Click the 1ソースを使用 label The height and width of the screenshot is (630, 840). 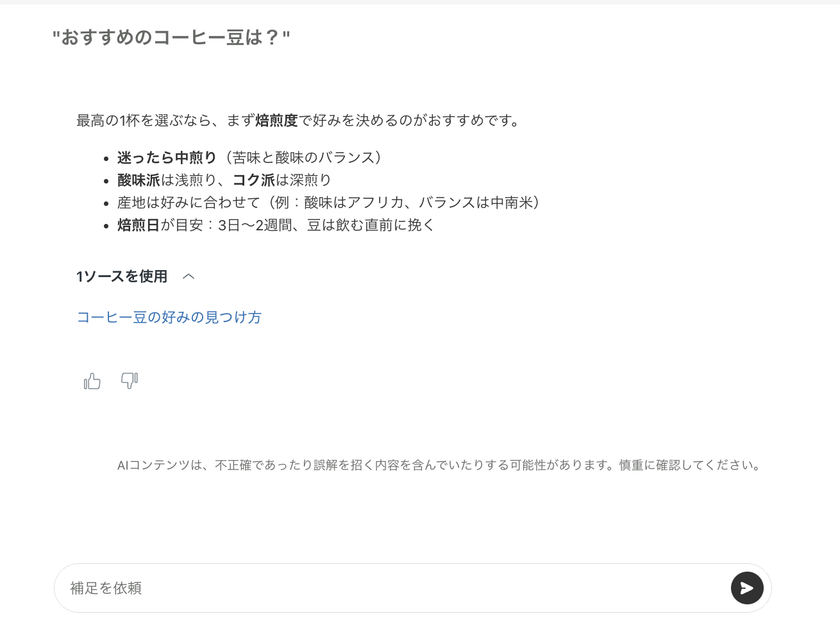coord(122,277)
